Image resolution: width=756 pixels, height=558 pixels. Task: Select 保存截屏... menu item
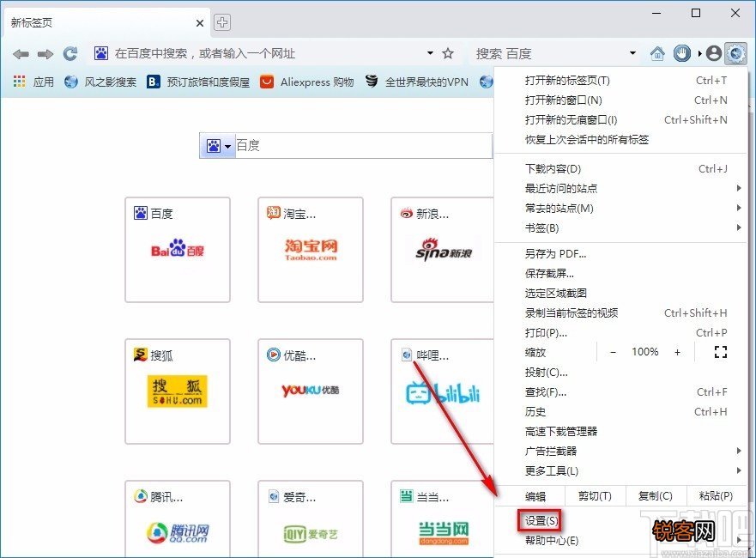[x=621, y=274]
